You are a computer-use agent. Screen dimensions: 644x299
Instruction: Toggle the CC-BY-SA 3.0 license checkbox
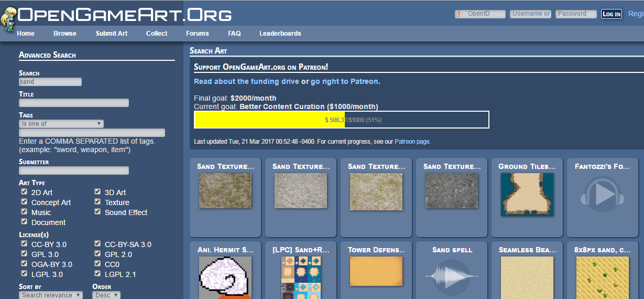97,244
